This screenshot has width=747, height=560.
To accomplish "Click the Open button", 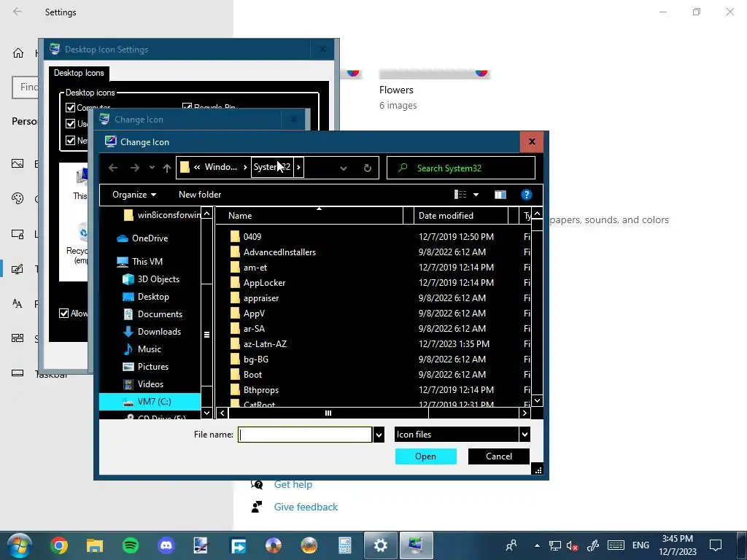I will pyautogui.click(x=425, y=456).
